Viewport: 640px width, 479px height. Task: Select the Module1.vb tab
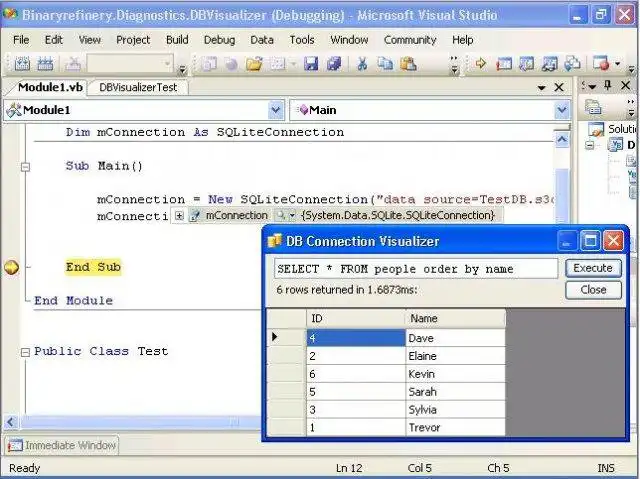[48, 87]
